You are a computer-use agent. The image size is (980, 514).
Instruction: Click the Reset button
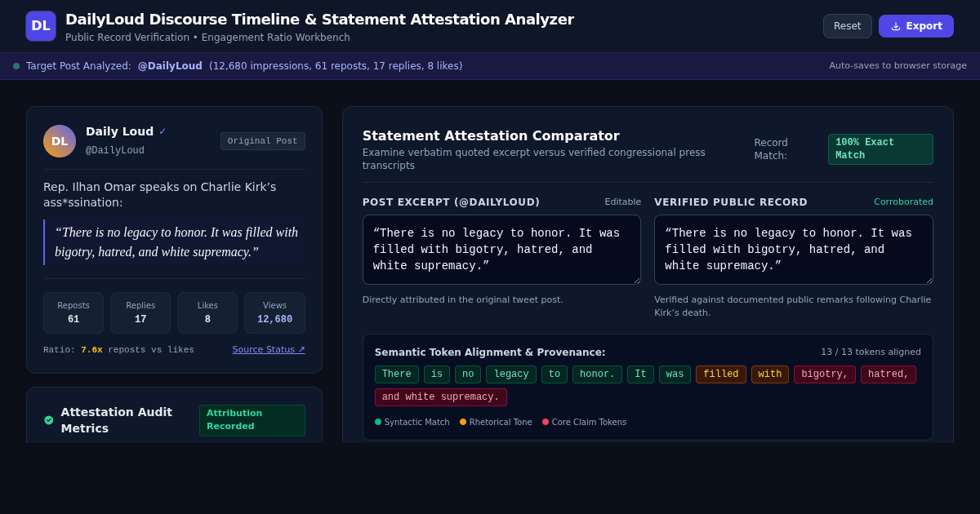click(848, 26)
